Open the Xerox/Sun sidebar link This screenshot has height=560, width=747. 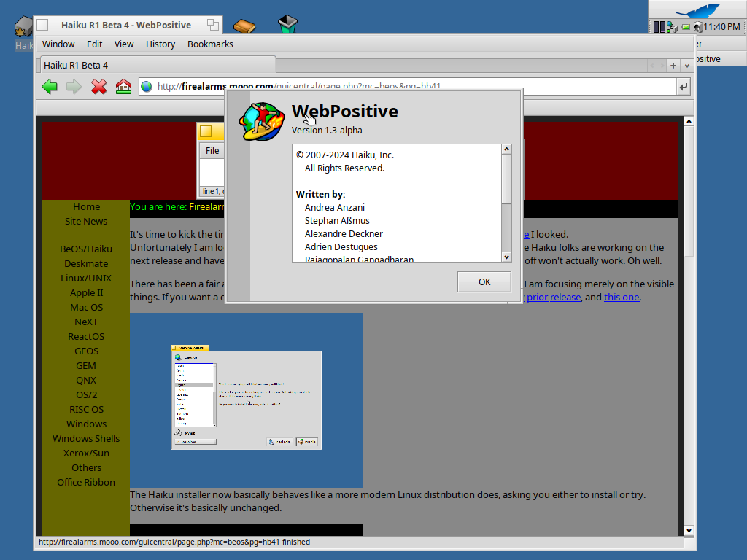tap(86, 454)
